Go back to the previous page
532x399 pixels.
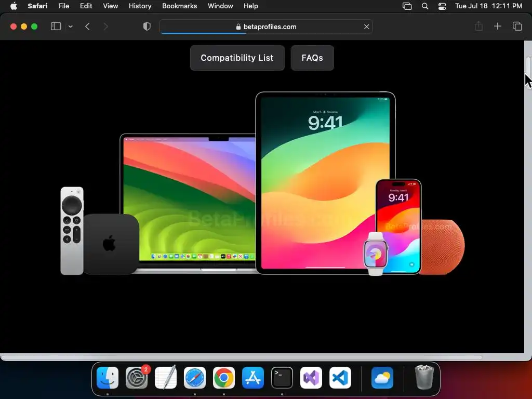[x=87, y=26]
